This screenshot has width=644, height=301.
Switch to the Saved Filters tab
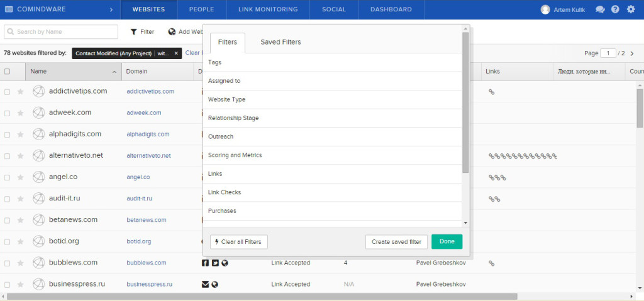[x=280, y=42]
